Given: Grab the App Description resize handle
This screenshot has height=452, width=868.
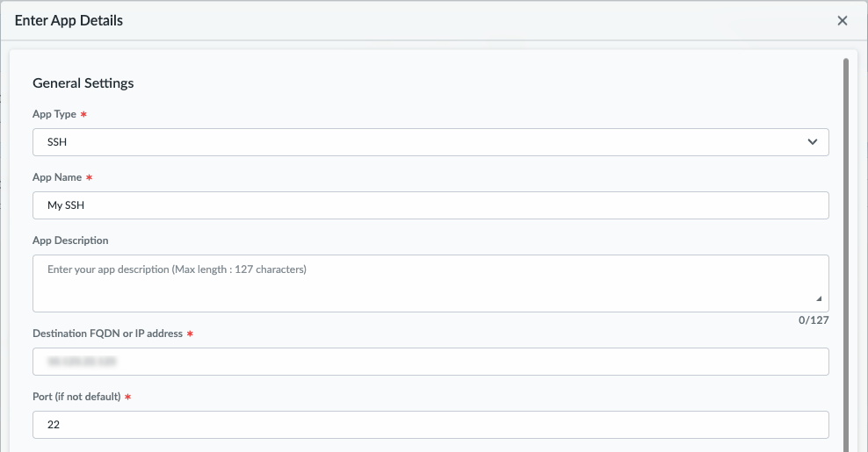Looking at the screenshot, I should (x=819, y=299).
